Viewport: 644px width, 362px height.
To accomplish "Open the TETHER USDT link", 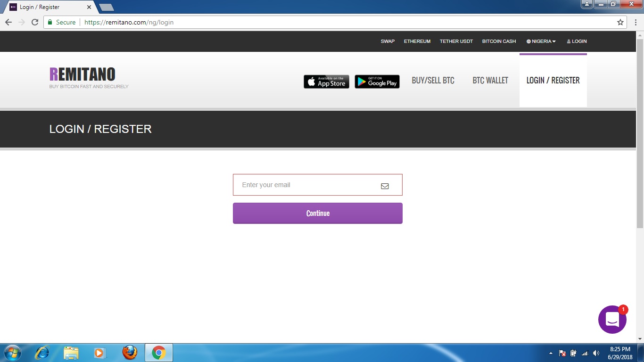I will (456, 41).
